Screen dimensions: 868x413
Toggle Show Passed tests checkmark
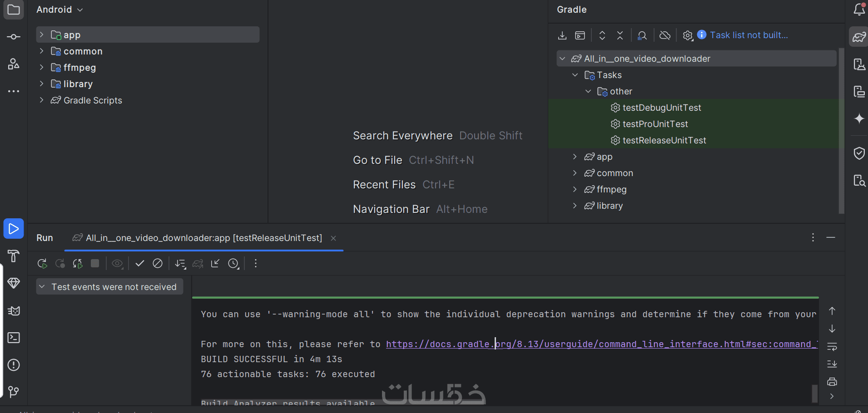coord(140,264)
